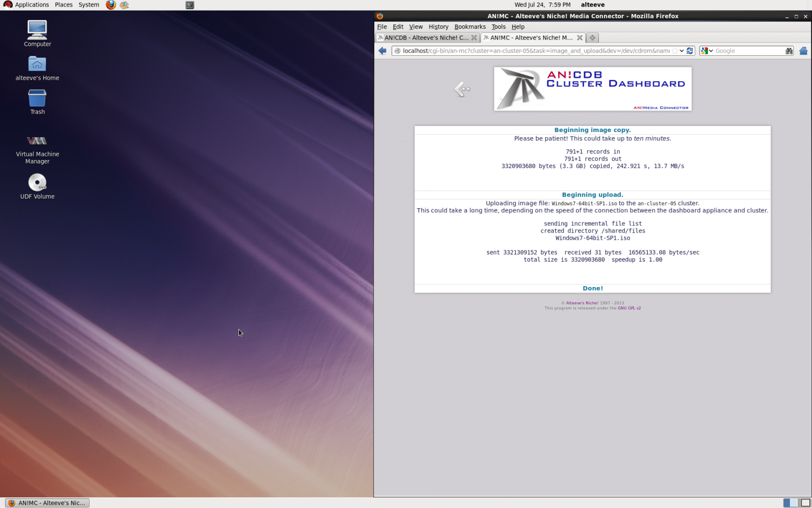Click inside the Google search field
The image size is (812, 508).
coord(748,51)
